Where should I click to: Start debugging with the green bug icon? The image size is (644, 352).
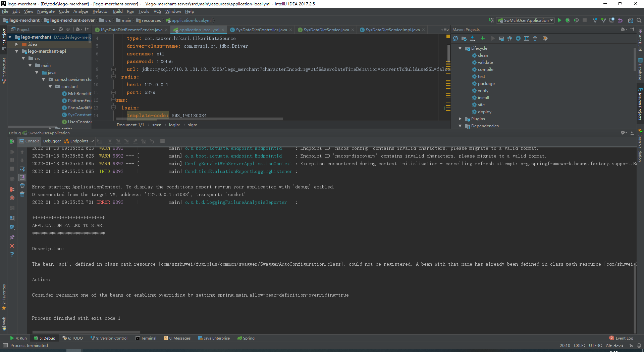568,20
